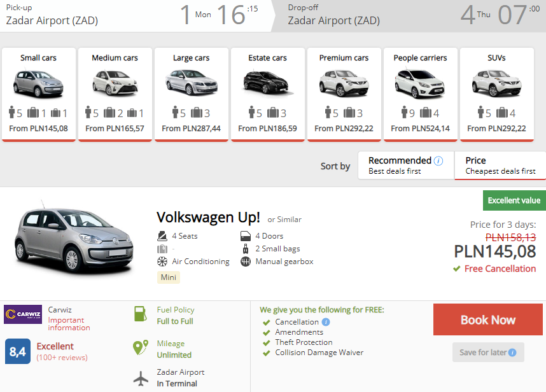Click the Volkswagen Up! car image

click(74, 238)
